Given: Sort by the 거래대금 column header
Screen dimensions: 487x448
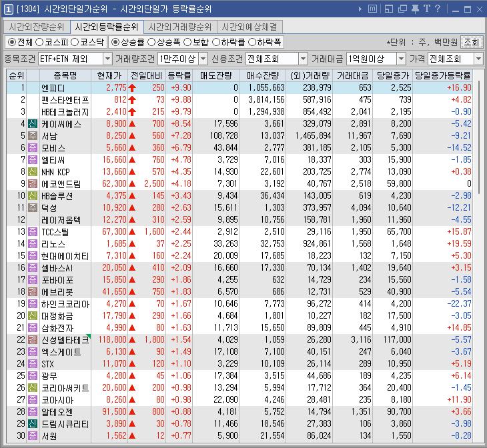Looking at the screenshot, I should pyautogui.click(x=352, y=75).
